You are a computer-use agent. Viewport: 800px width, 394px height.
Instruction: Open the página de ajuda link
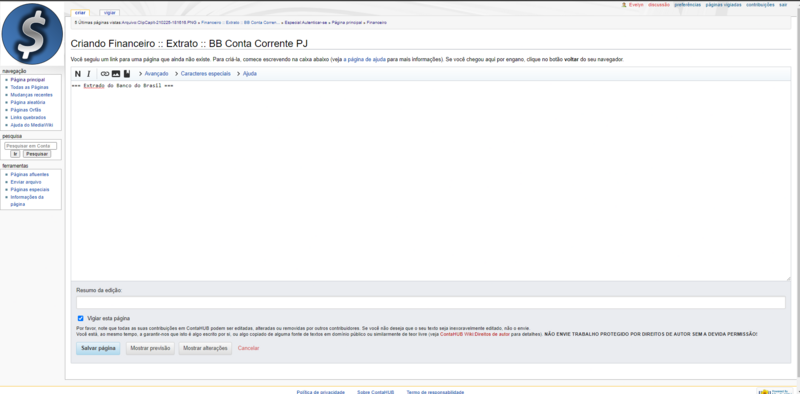[364, 60]
